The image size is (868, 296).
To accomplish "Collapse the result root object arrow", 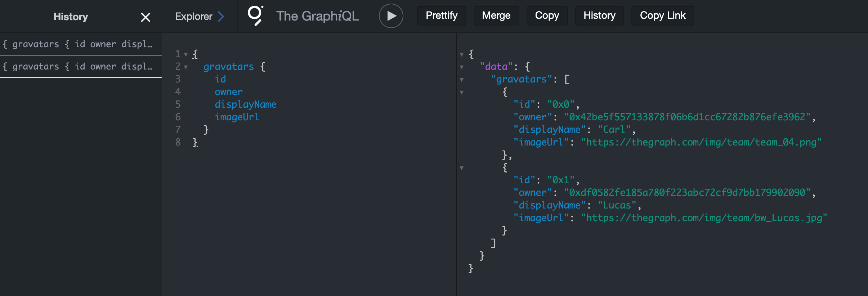I will (x=462, y=55).
